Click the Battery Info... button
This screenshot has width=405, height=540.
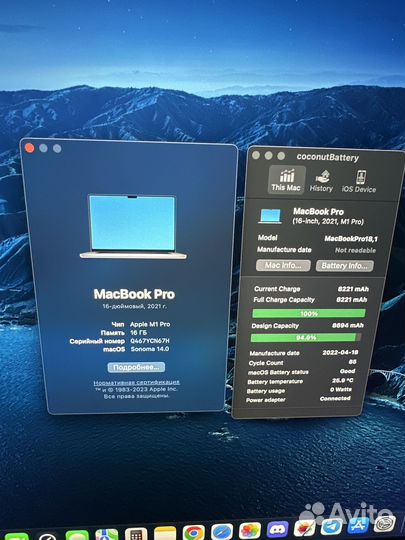point(344,266)
